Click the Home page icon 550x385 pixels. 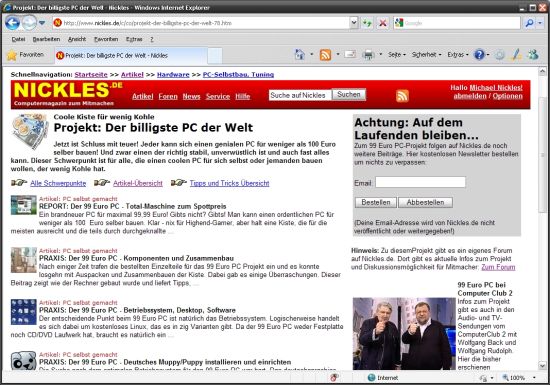[299, 55]
